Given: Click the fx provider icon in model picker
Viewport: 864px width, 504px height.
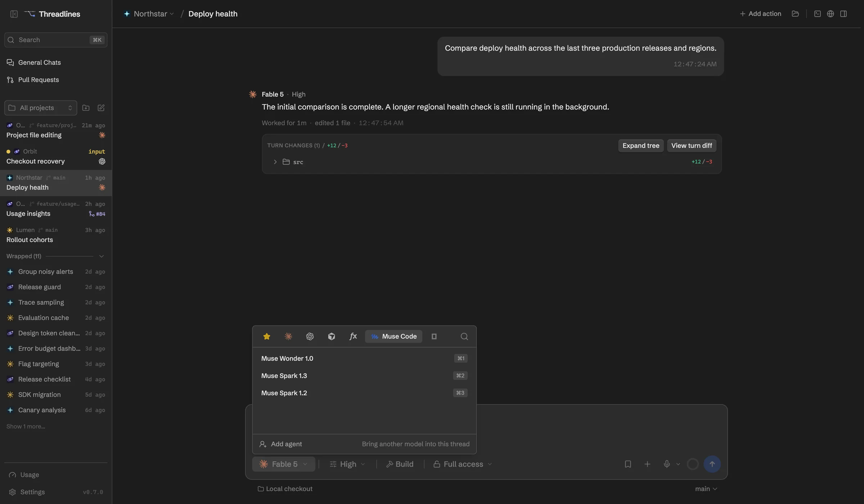Looking at the screenshot, I should pos(353,336).
